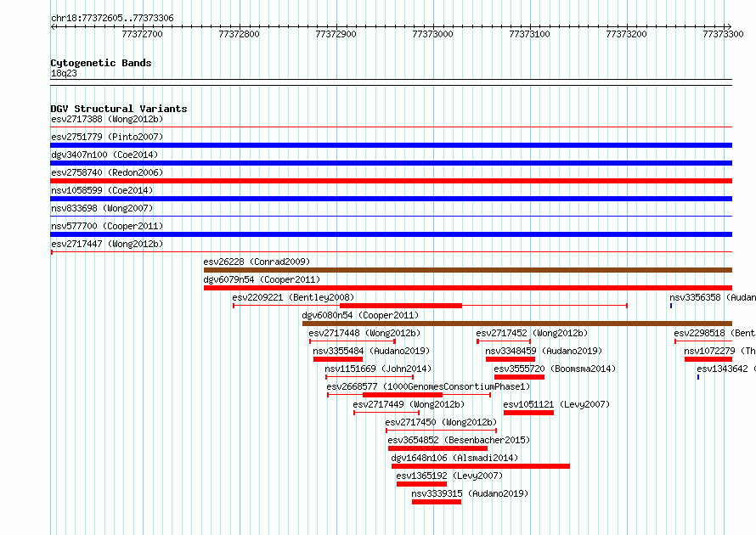The width and height of the screenshot is (756, 535).
Task: Click nsv3339315 (Audano2019) label
Action: (x=470, y=493)
